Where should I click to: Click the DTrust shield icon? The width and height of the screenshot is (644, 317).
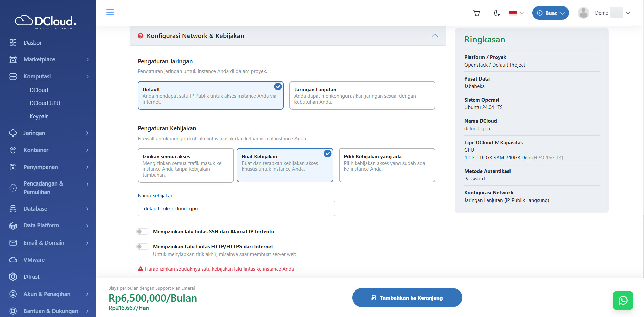(x=13, y=277)
